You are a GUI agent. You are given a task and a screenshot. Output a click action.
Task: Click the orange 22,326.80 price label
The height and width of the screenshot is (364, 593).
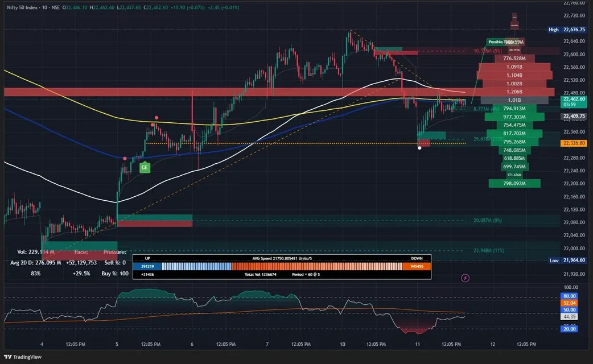574,143
